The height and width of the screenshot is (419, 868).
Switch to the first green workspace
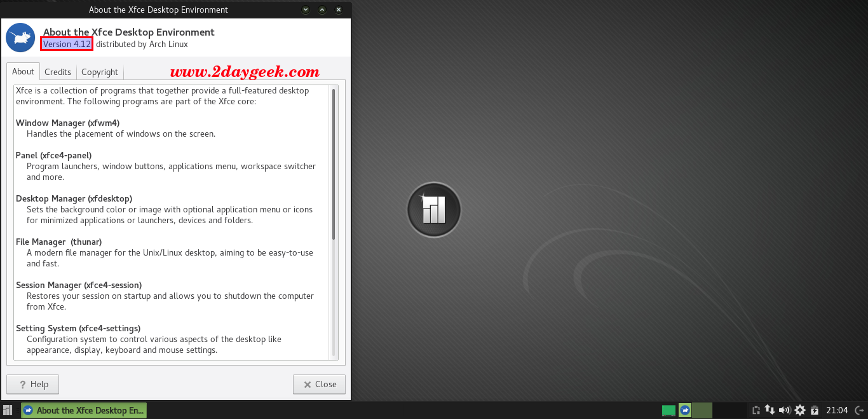coord(668,411)
